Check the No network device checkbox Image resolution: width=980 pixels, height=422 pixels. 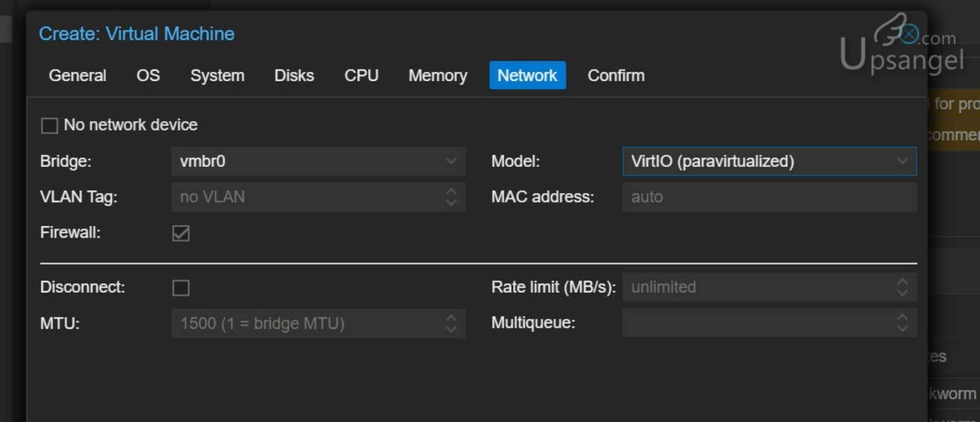[49, 126]
